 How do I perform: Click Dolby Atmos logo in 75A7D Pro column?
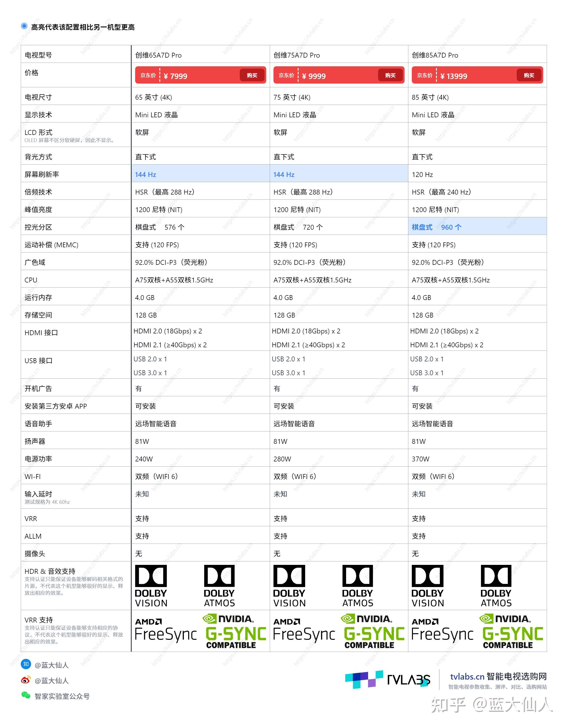pos(358,586)
